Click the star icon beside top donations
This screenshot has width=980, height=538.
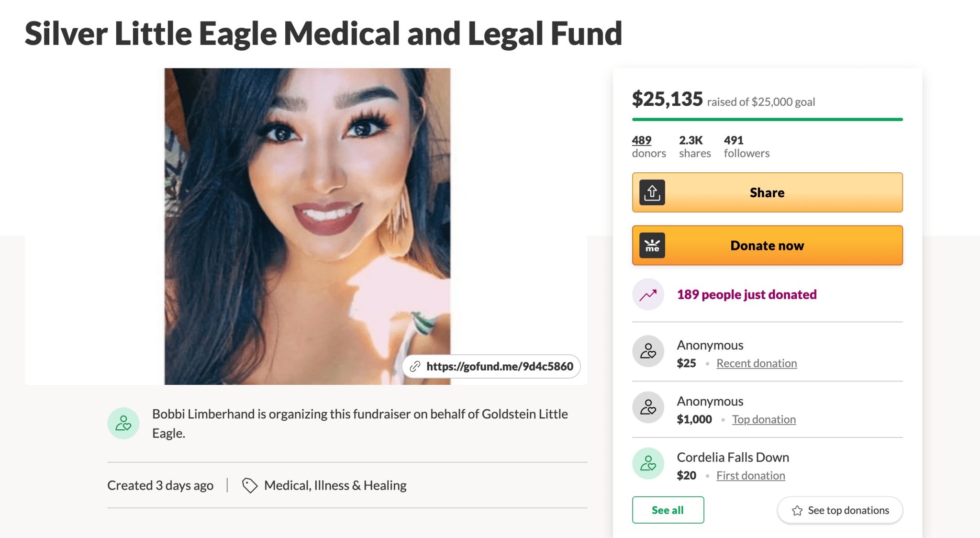pyautogui.click(x=797, y=511)
